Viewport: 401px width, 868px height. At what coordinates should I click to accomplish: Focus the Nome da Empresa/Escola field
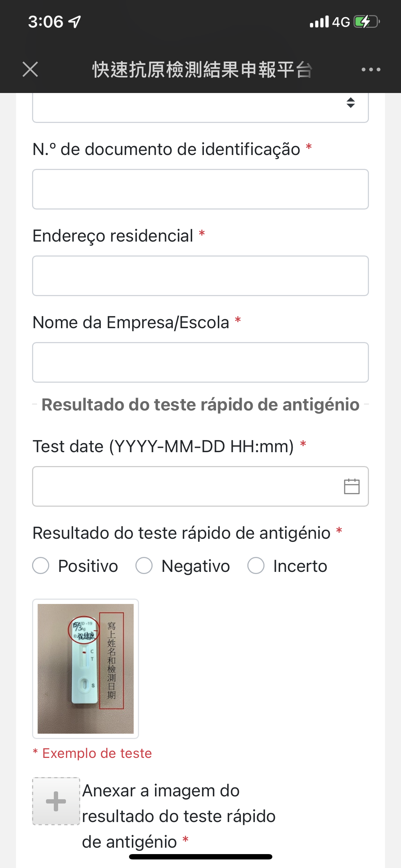tap(200, 362)
